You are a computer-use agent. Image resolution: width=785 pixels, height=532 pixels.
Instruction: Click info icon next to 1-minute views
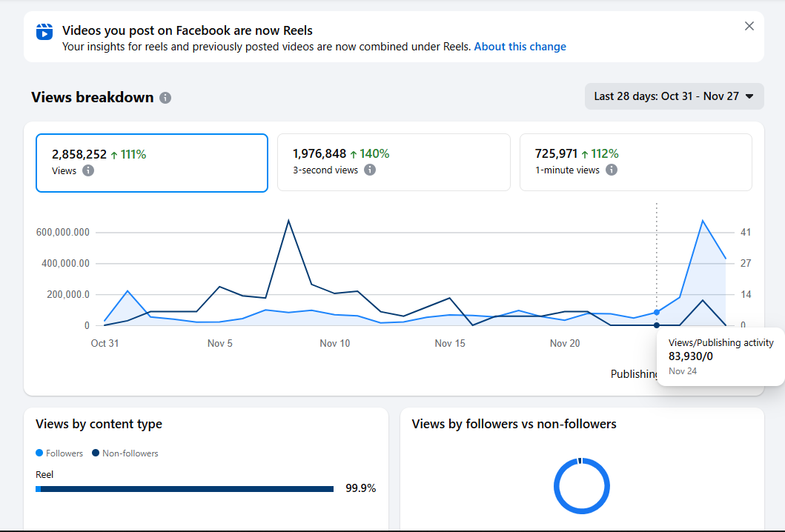coord(612,170)
